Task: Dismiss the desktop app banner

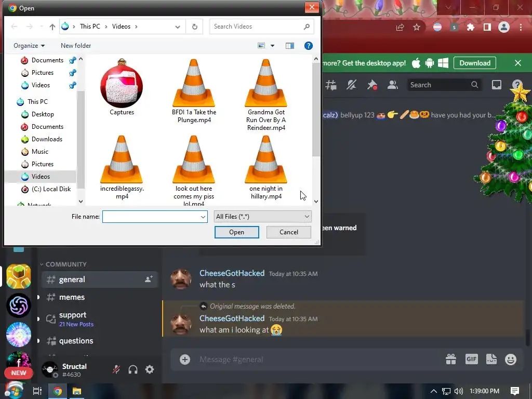Action: 518,63
